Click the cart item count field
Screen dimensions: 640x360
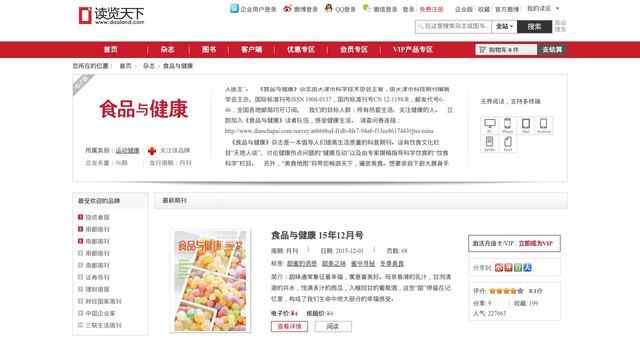(x=506, y=50)
